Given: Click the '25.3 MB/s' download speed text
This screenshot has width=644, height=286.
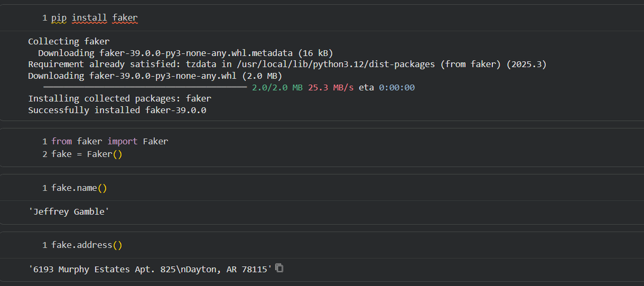Looking at the screenshot, I should tap(331, 87).
